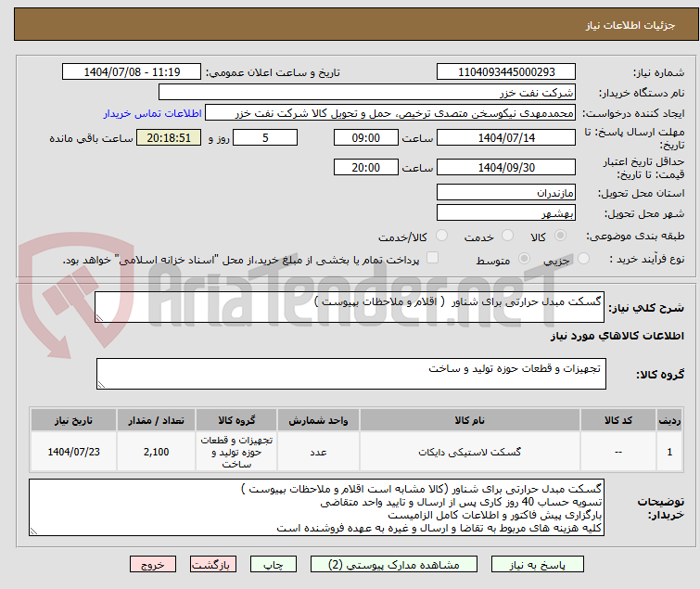The image size is (700, 589).
Task: Select the جزیی purchase type radio
Action: [583, 259]
